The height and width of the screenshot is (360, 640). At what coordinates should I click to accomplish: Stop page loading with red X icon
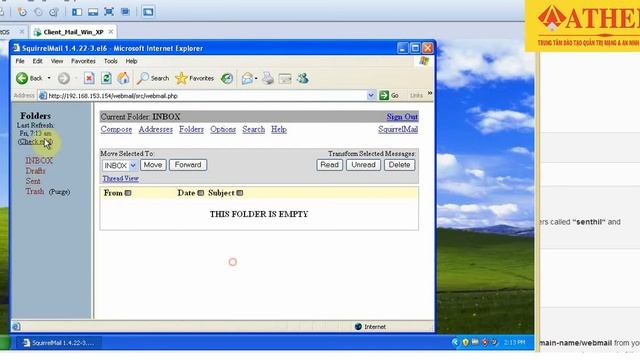89,78
